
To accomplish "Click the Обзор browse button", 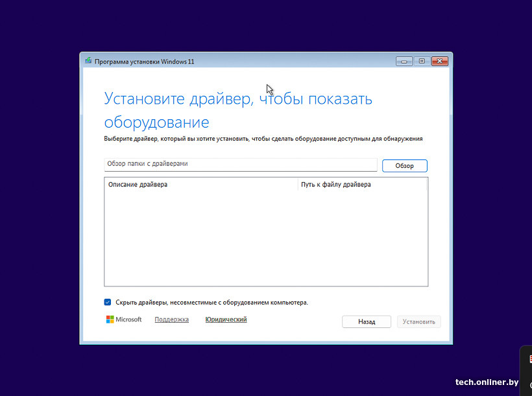I will [404, 166].
